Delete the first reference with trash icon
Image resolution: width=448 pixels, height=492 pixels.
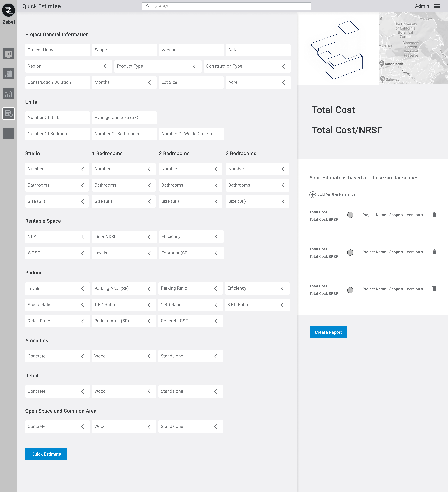(434, 215)
